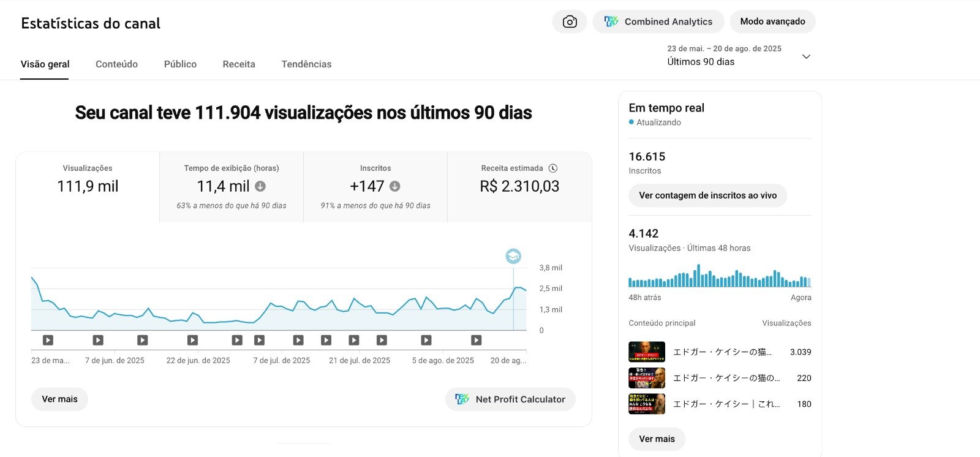
Task: Click the Conteúdo principal column header
Action: [x=662, y=323]
